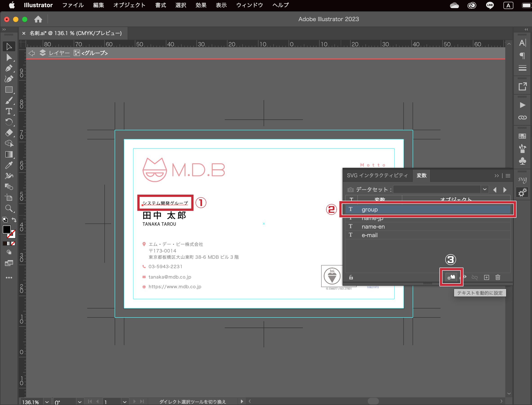This screenshot has width=532, height=405.
Task: Click the Make Text Dynamic button
Action: coord(451,277)
